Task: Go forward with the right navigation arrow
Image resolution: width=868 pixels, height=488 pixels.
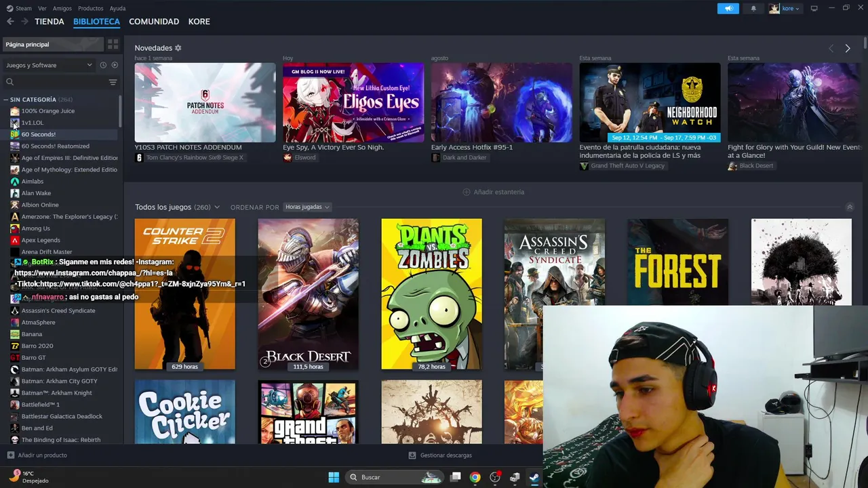Action: click(x=24, y=22)
